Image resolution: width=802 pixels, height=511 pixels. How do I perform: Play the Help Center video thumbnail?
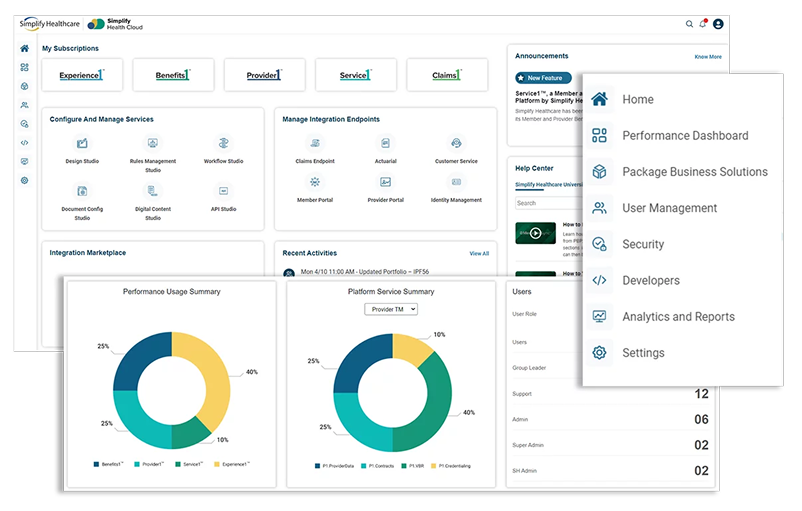pos(536,233)
